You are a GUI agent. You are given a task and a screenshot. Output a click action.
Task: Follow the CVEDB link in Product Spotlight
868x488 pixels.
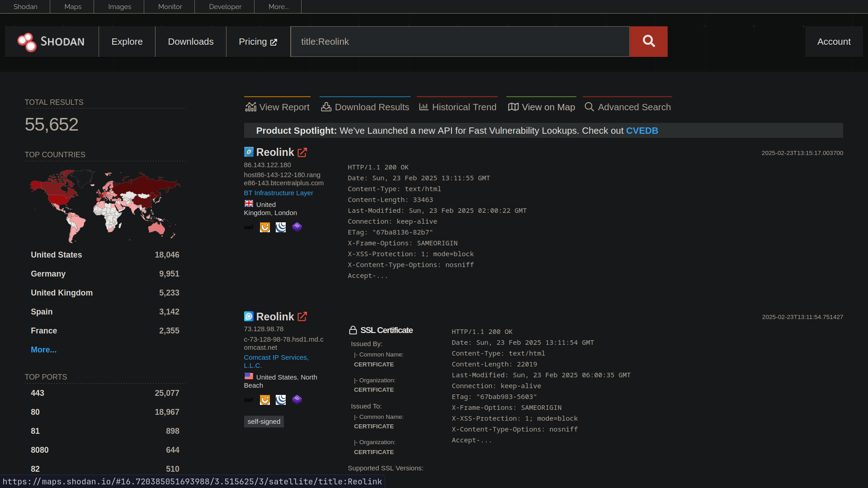tap(642, 131)
